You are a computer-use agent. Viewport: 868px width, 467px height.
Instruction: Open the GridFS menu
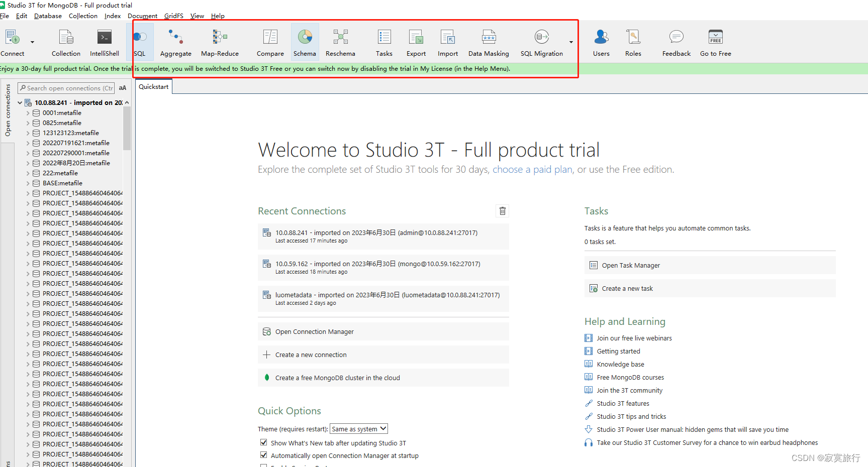[174, 16]
